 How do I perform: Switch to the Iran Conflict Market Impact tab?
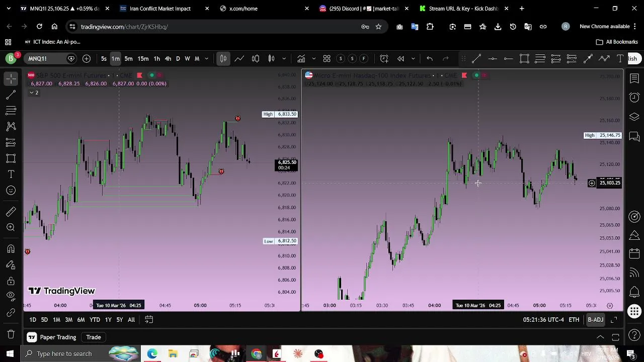tap(160, 9)
